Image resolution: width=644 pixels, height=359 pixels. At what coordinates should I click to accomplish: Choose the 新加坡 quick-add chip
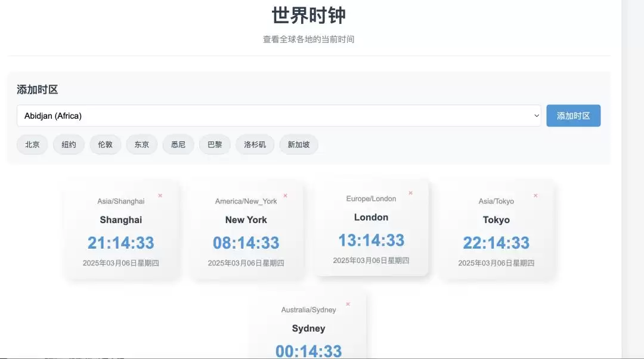pos(299,144)
